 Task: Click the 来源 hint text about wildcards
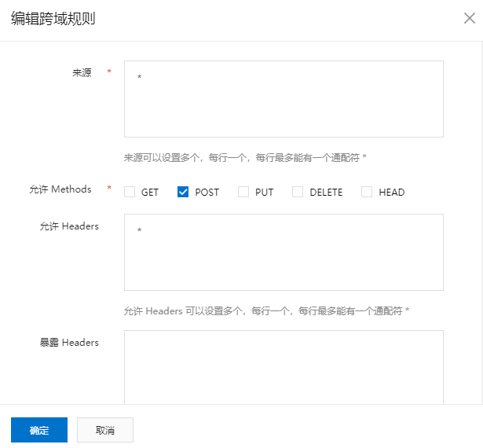click(245, 158)
